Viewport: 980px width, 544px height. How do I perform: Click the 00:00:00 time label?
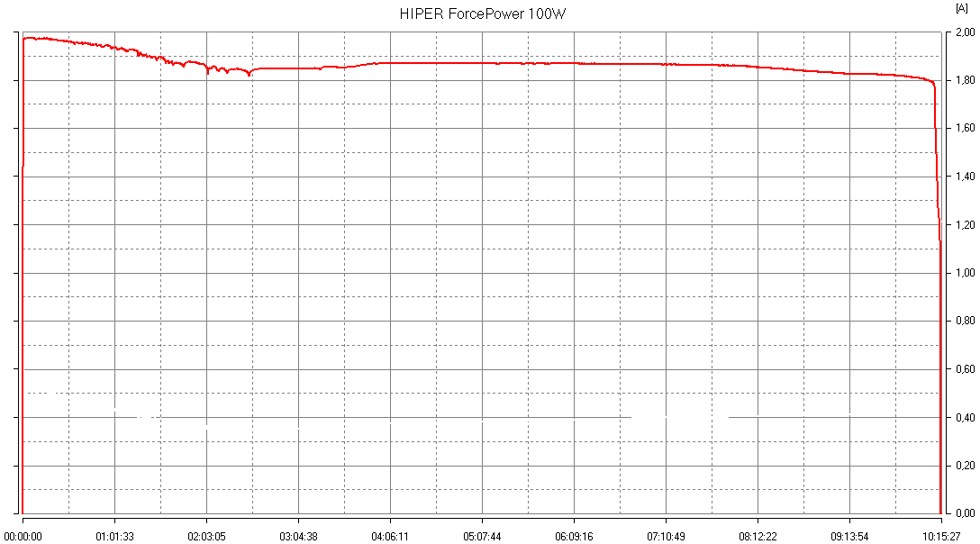coord(23,537)
